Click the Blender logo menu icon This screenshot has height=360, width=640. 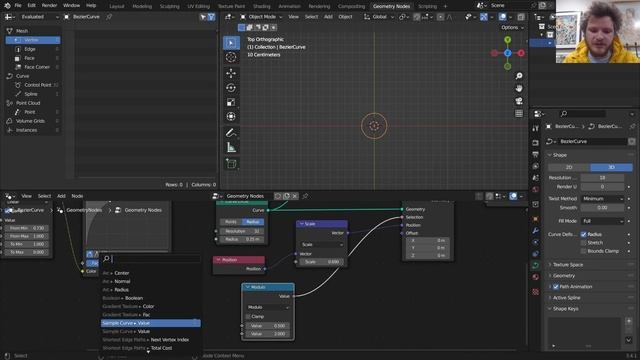pos(7,6)
